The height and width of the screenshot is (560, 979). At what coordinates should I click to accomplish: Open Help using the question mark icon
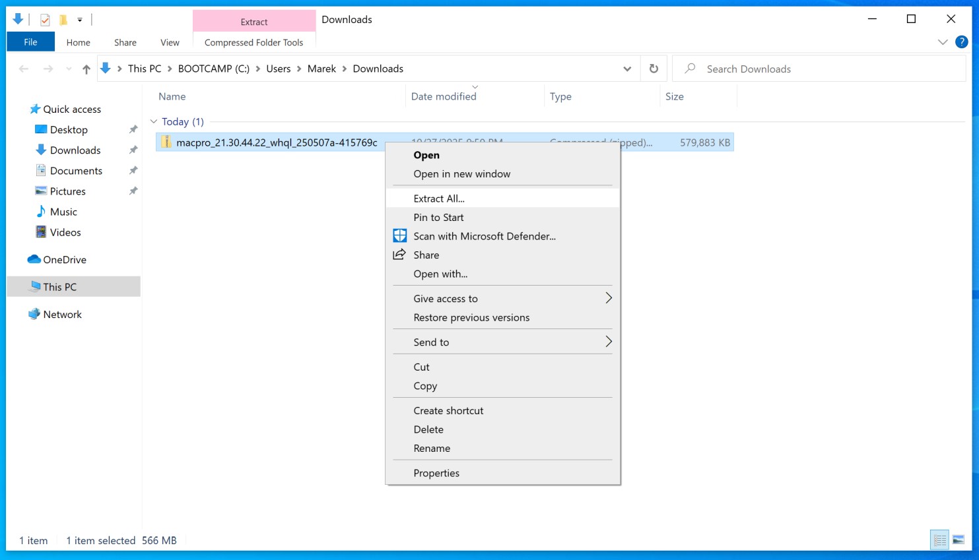point(962,42)
